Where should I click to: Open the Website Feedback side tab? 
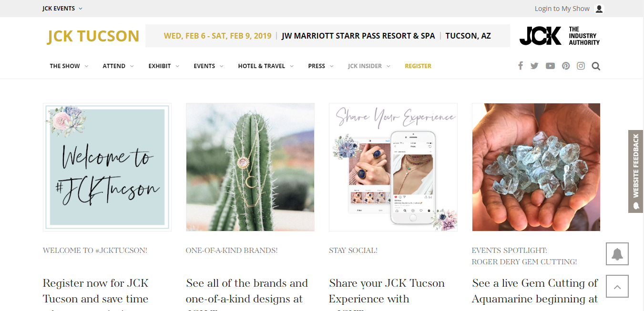coord(636,171)
